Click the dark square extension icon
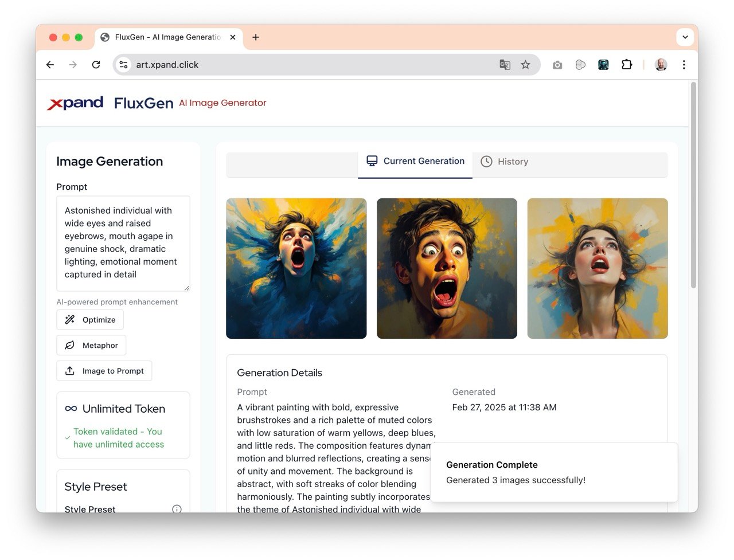The height and width of the screenshot is (560, 734). (x=603, y=65)
